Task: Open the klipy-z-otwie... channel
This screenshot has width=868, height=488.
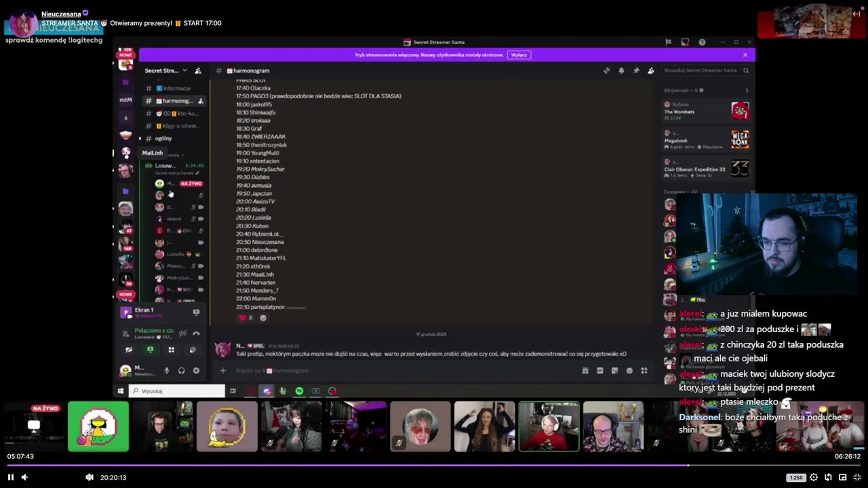Action: (174, 126)
